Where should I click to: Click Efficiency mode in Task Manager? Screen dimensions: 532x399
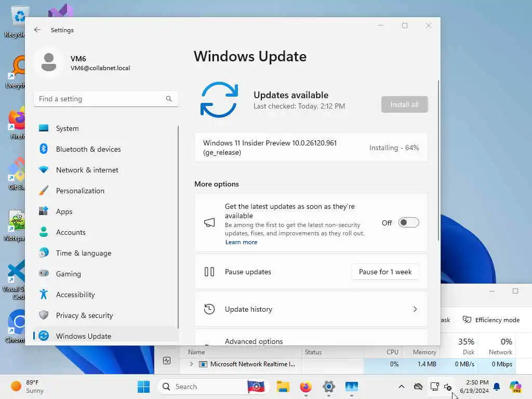click(x=491, y=320)
